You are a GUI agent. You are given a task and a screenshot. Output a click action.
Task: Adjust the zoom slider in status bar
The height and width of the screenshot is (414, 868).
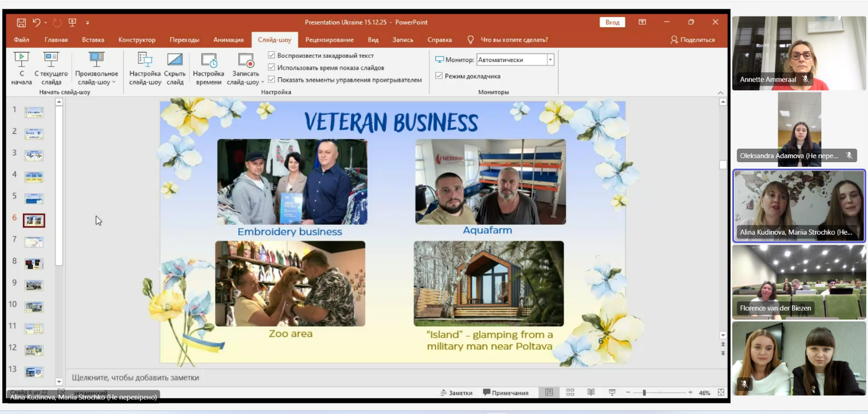coord(644,393)
